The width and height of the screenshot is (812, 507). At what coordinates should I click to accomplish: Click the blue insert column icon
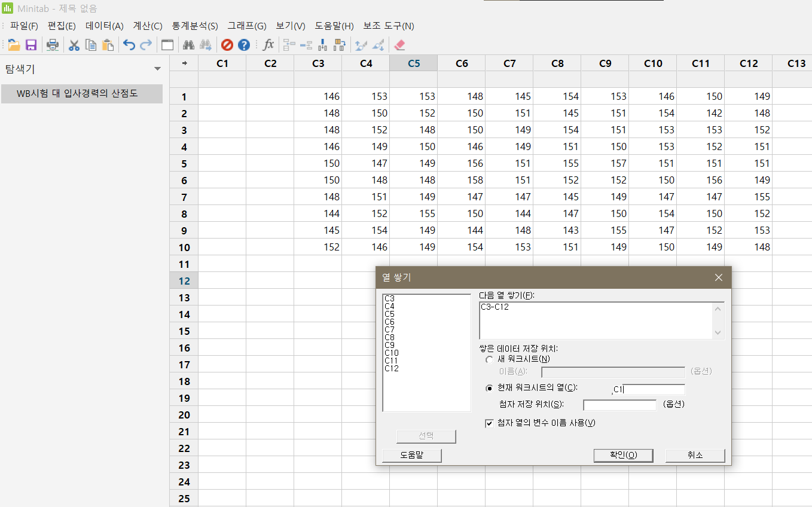pos(323,45)
